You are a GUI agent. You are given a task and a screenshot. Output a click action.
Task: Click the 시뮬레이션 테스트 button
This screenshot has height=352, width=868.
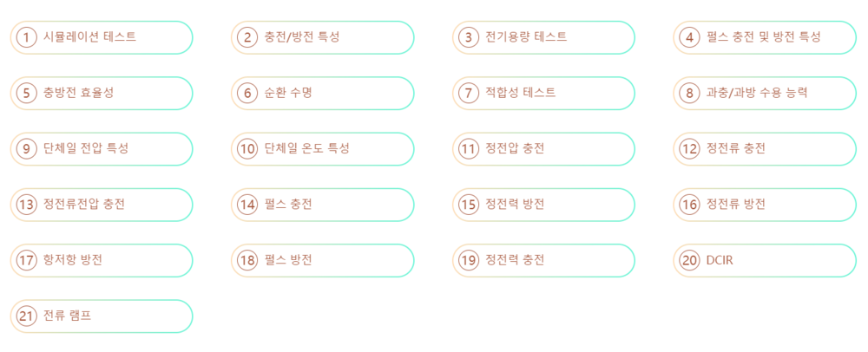pyautogui.click(x=101, y=37)
